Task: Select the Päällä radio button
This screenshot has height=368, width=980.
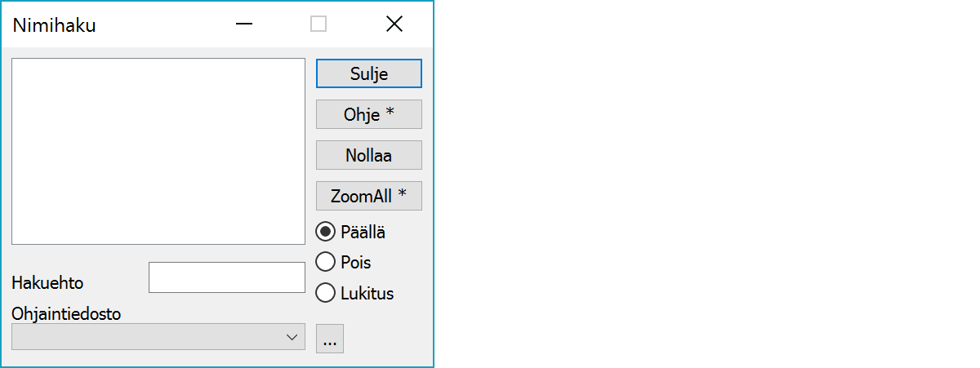Action: click(325, 232)
